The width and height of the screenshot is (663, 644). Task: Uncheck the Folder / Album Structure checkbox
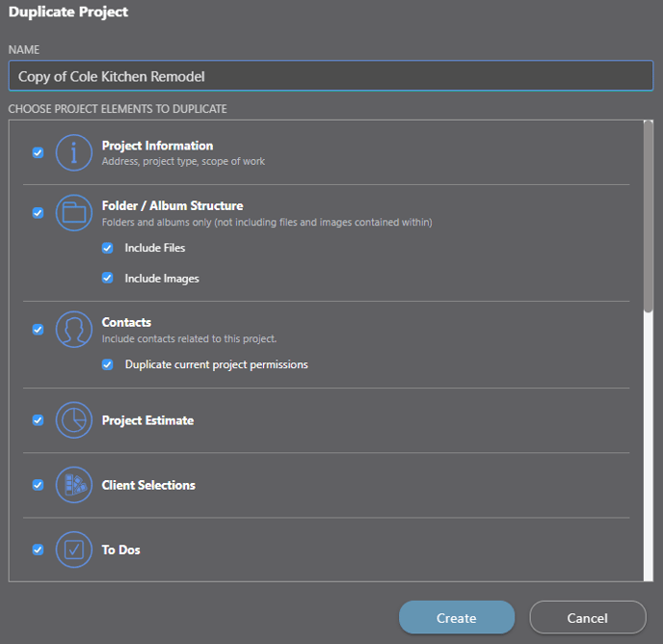(38, 213)
